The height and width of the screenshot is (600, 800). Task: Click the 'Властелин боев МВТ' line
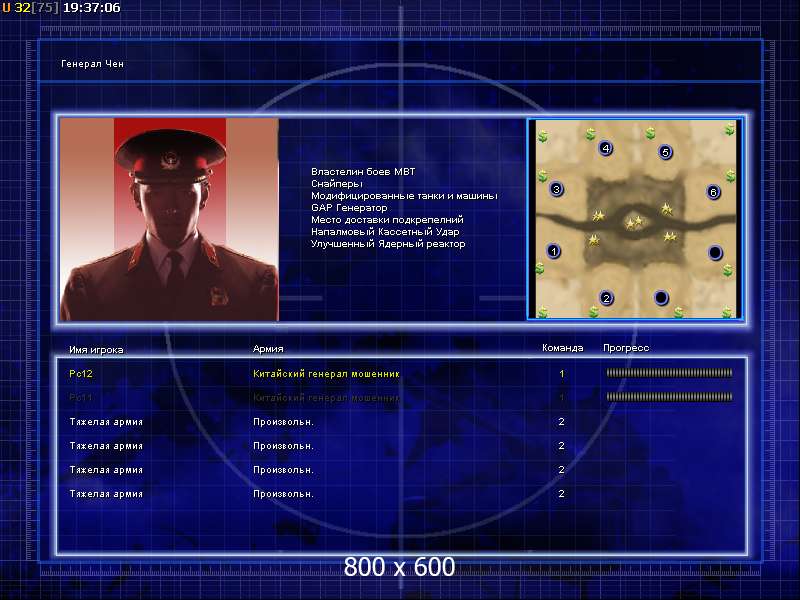[x=363, y=172]
